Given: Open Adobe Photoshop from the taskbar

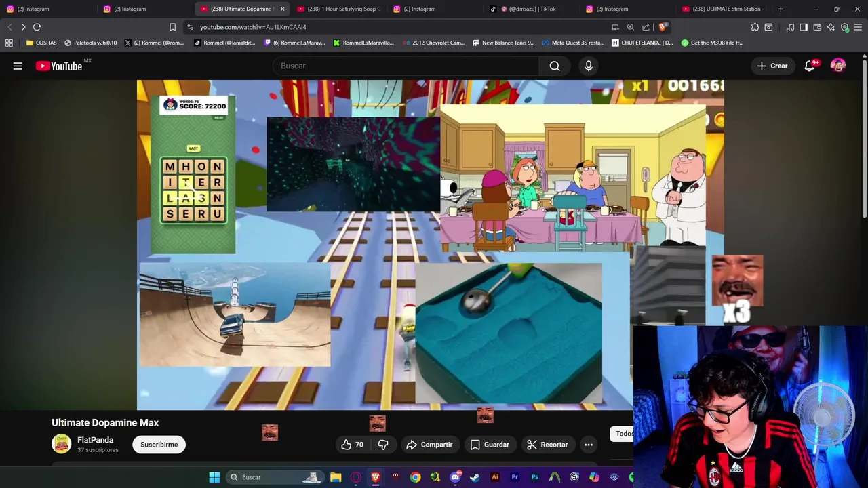Looking at the screenshot, I should tap(534, 477).
